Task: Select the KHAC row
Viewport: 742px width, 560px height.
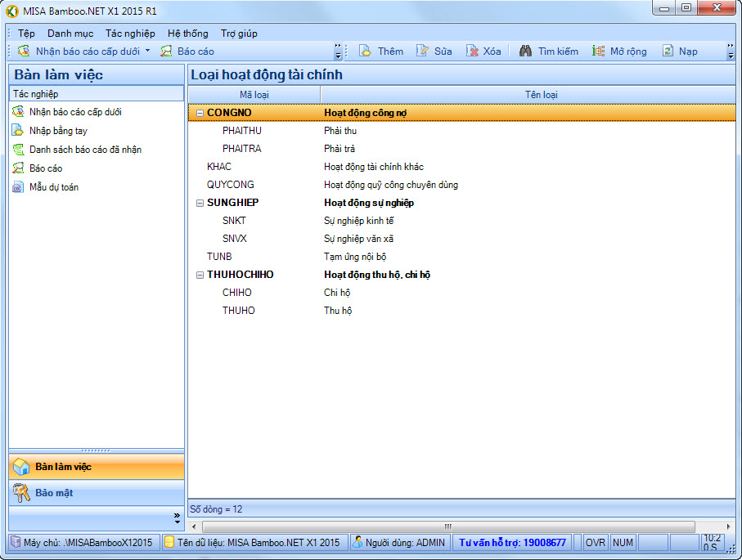Action: 461,167
